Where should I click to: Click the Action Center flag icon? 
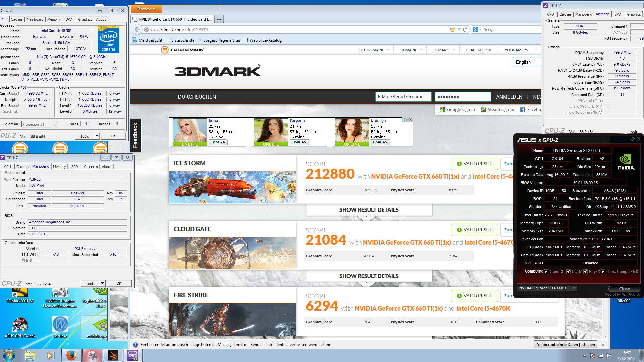coord(592,356)
